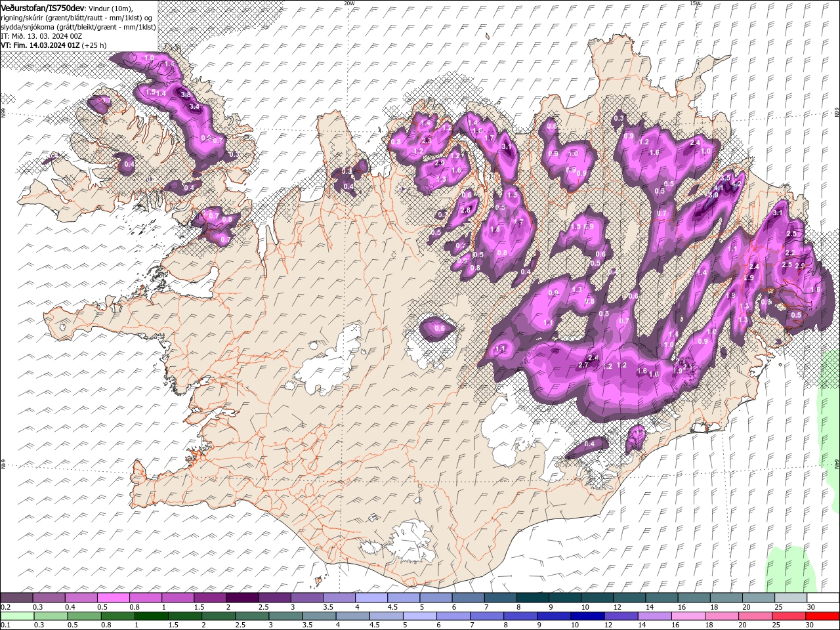Click the dark gray-purple 0.2 swatch in upper legend

point(16,598)
